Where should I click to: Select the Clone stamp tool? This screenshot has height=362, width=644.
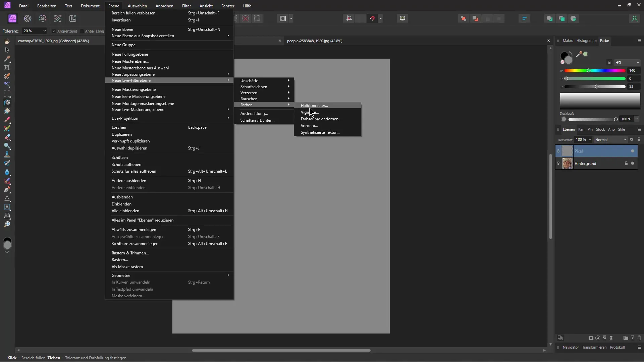click(x=7, y=155)
